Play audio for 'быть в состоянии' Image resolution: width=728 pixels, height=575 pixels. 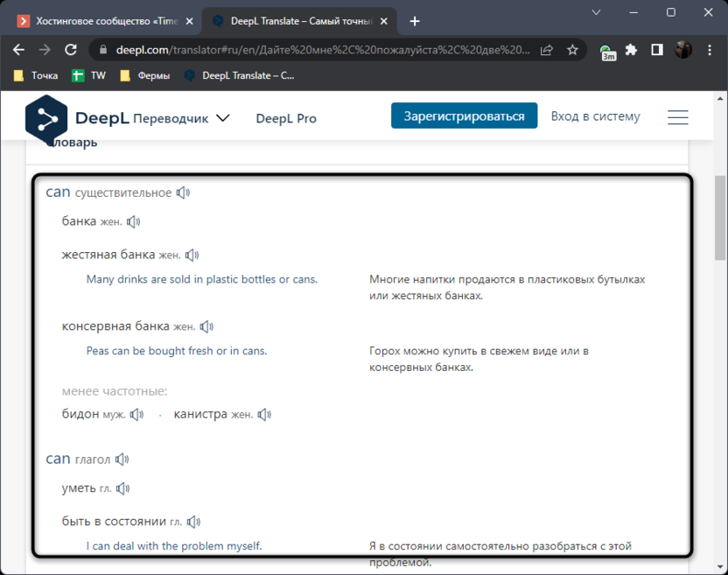click(x=192, y=522)
